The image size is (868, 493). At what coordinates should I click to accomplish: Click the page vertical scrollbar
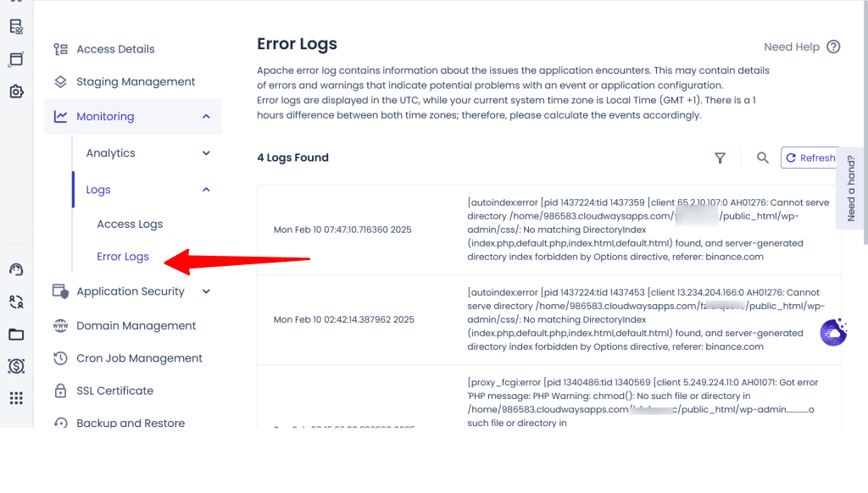pos(865,122)
